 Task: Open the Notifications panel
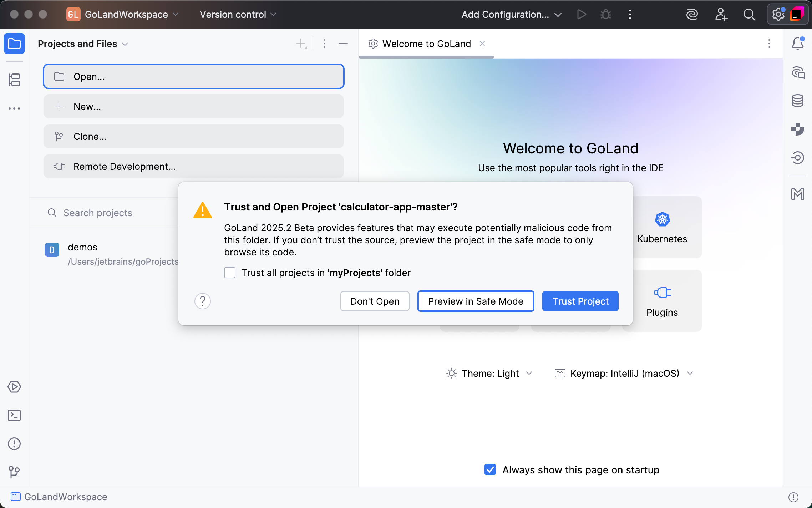(x=798, y=43)
